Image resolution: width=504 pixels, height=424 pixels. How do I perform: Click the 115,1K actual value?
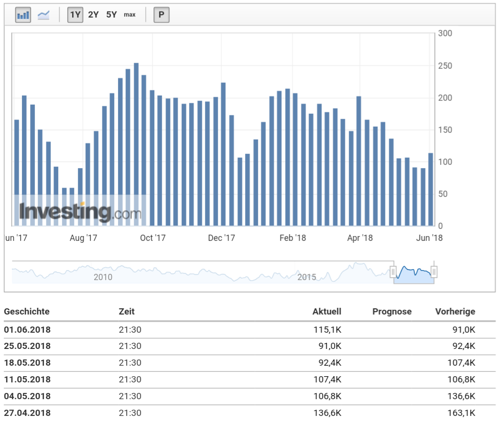[x=328, y=330]
